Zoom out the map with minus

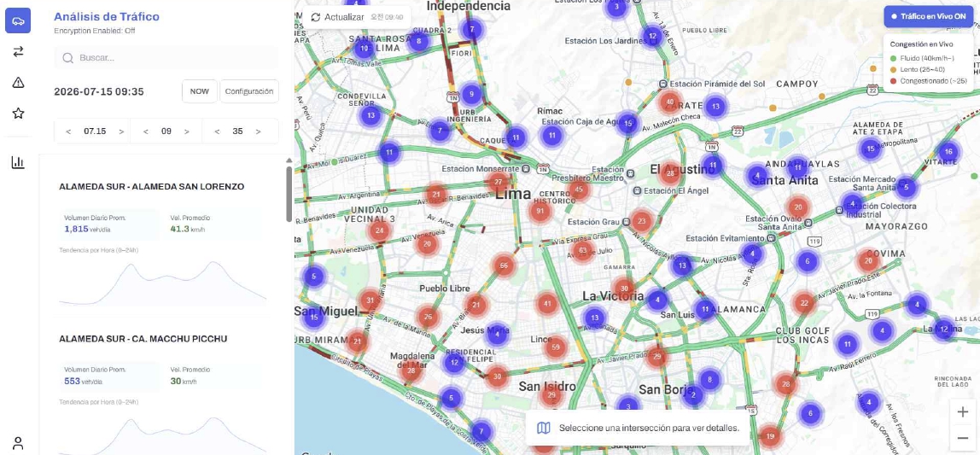(x=963, y=438)
